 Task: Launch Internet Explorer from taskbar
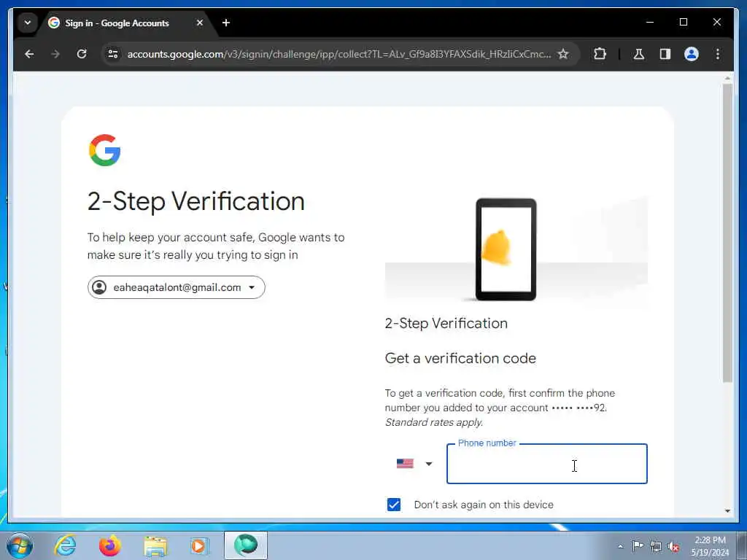pos(65,545)
